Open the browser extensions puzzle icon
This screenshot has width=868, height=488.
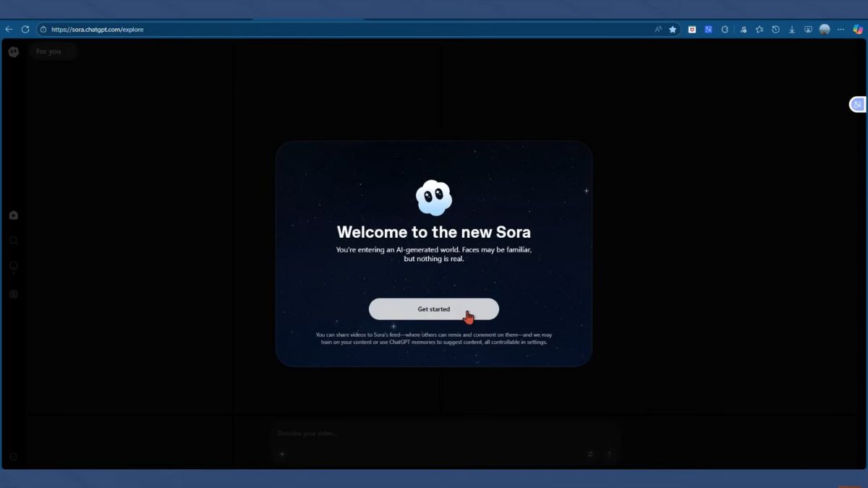point(725,30)
